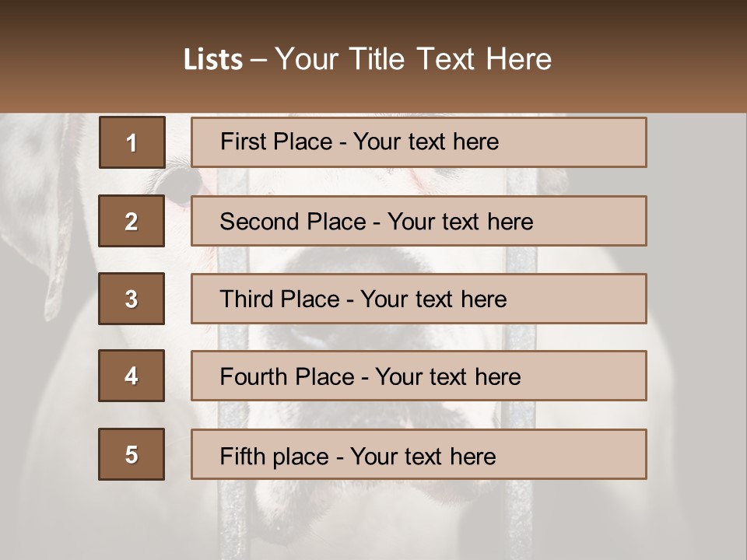Click the word 'Third' in the list

coord(247,299)
